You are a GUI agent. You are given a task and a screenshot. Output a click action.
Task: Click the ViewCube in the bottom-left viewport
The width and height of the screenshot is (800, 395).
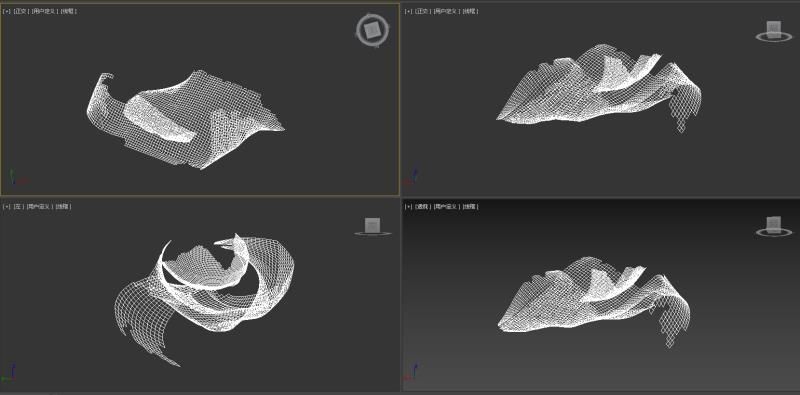pyautogui.click(x=372, y=227)
